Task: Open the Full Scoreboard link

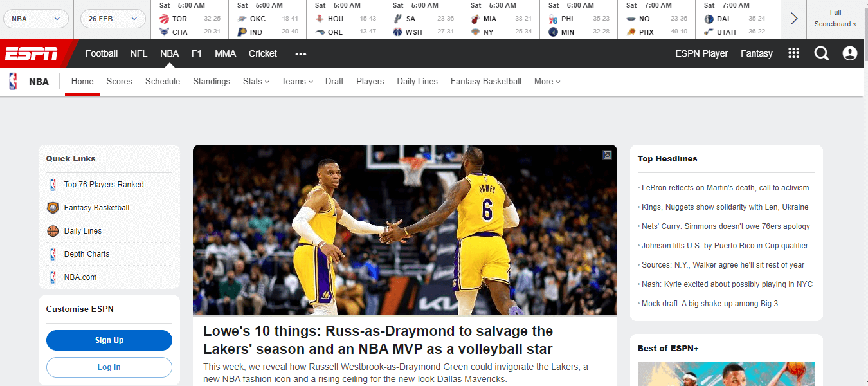Action: (x=835, y=19)
